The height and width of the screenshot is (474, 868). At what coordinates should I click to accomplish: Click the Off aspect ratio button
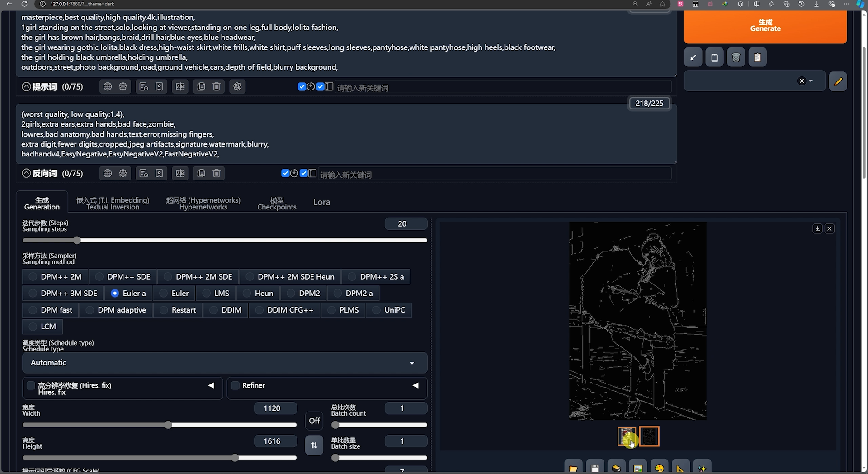coord(314,421)
